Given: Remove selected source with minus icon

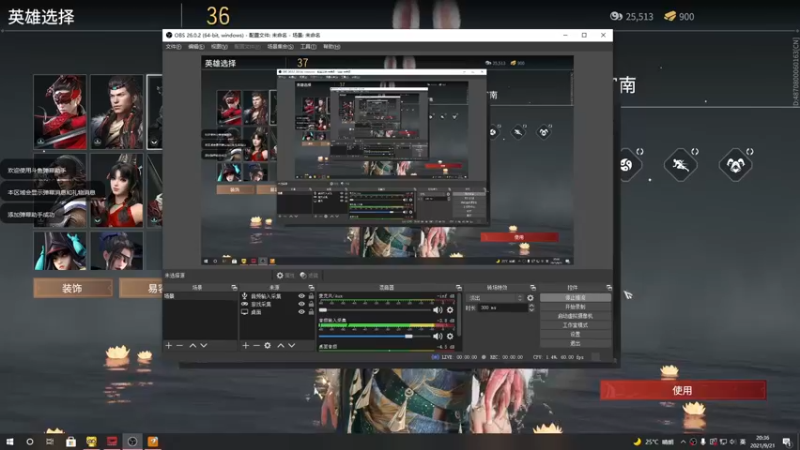Looking at the screenshot, I should [x=256, y=345].
